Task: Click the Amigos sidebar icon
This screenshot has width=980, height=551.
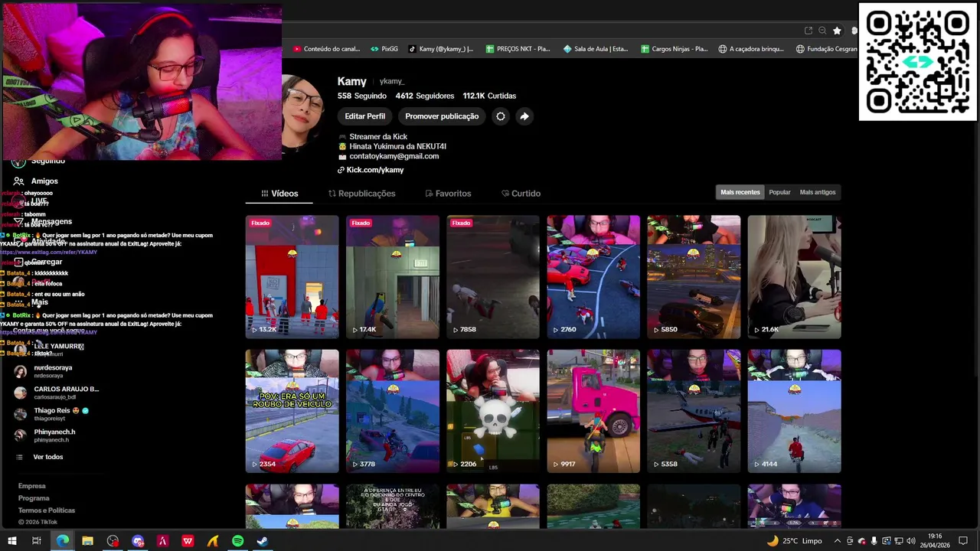Action: [x=18, y=181]
